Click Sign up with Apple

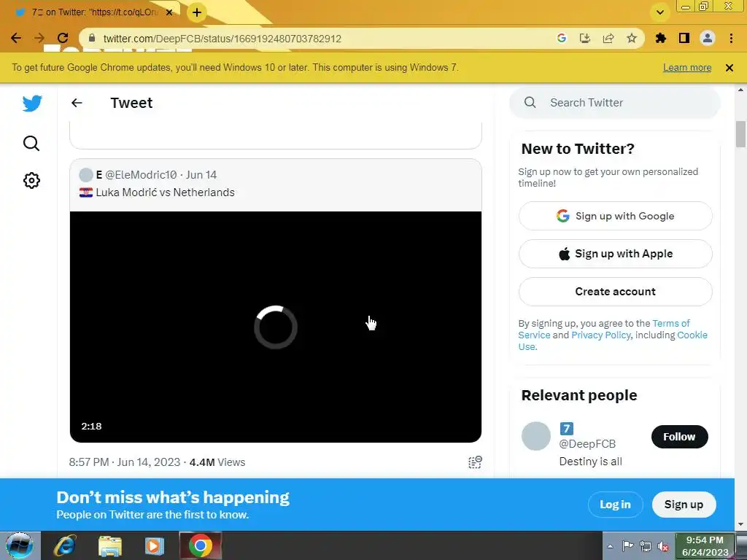pyautogui.click(x=616, y=253)
